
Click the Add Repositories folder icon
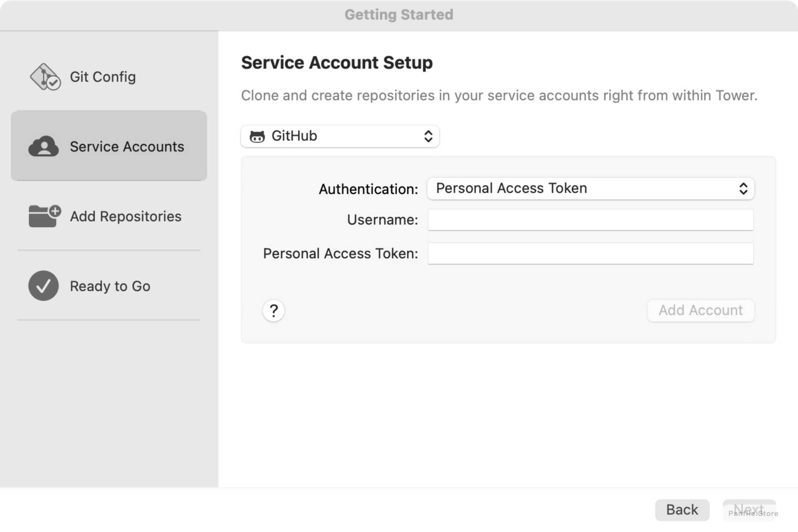45,216
